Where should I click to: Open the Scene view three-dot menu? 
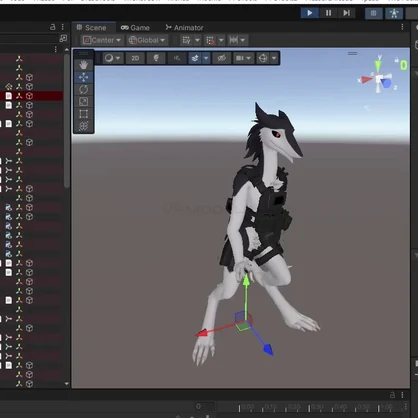[x=402, y=27]
